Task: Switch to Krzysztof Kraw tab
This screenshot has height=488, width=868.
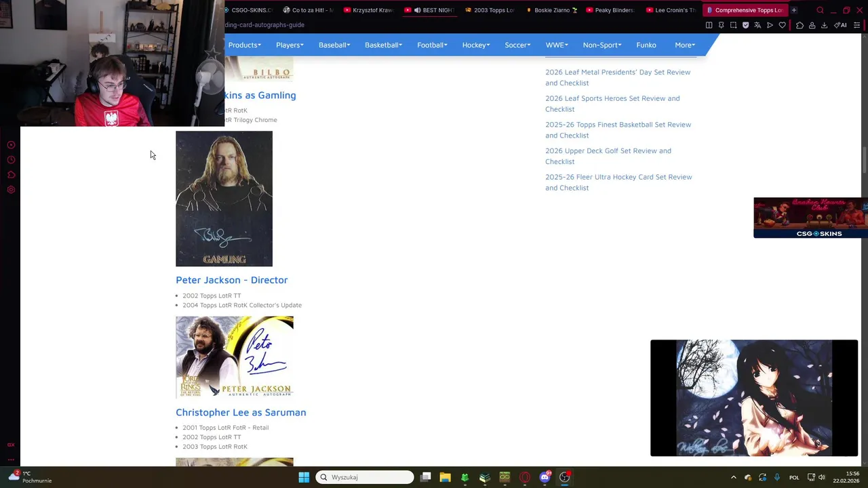Action: [369, 10]
